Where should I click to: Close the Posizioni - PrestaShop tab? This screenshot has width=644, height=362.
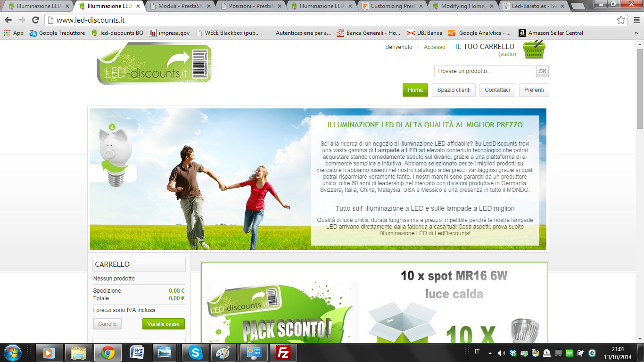(279, 7)
